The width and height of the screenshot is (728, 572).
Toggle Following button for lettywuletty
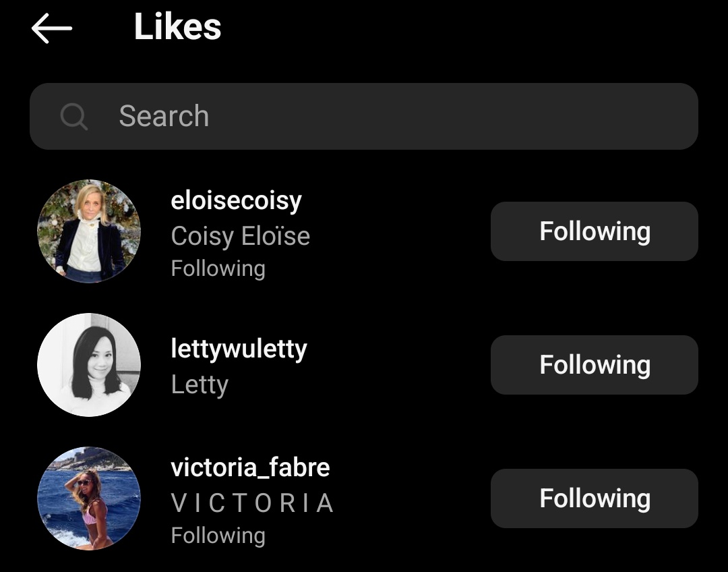(x=595, y=365)
